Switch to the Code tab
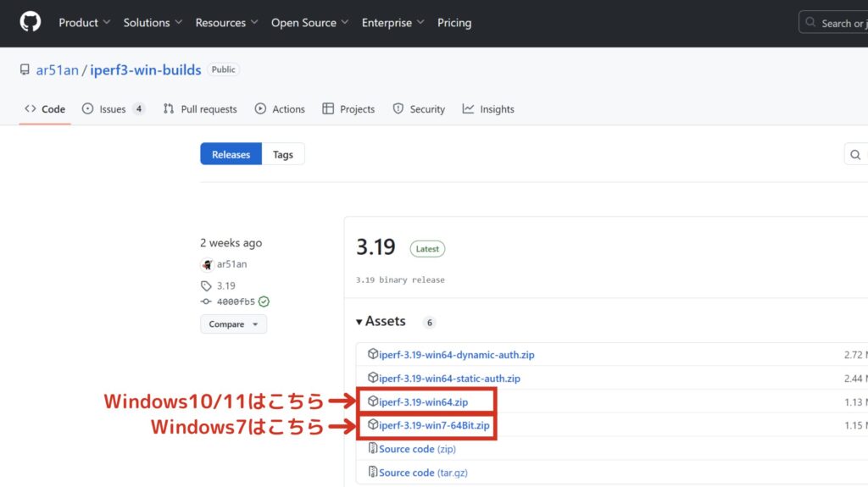This screenshot has height=487, width=868. click(45, 109)
